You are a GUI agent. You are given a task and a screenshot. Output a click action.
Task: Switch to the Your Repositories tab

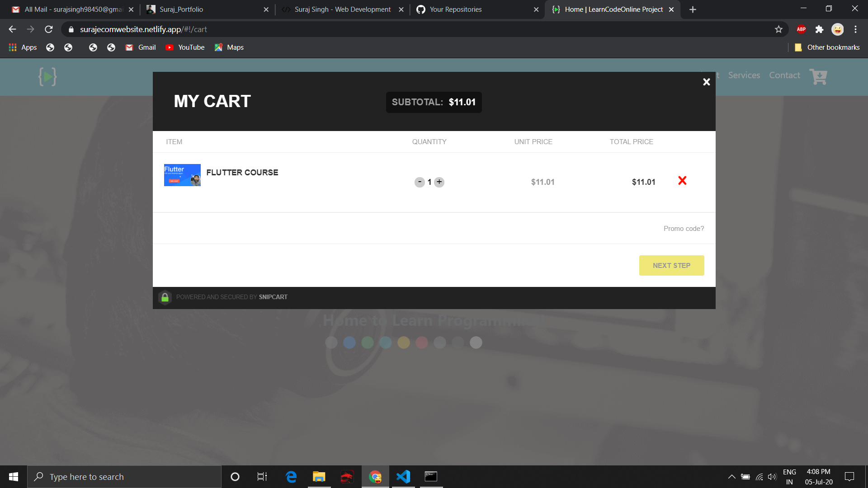point(477,9)
